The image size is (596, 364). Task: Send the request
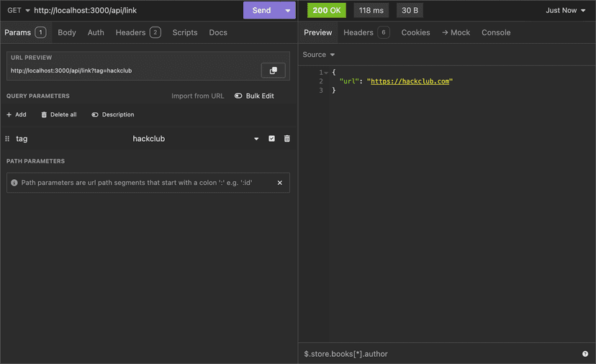pyautogui.click(x=262, y=11)
